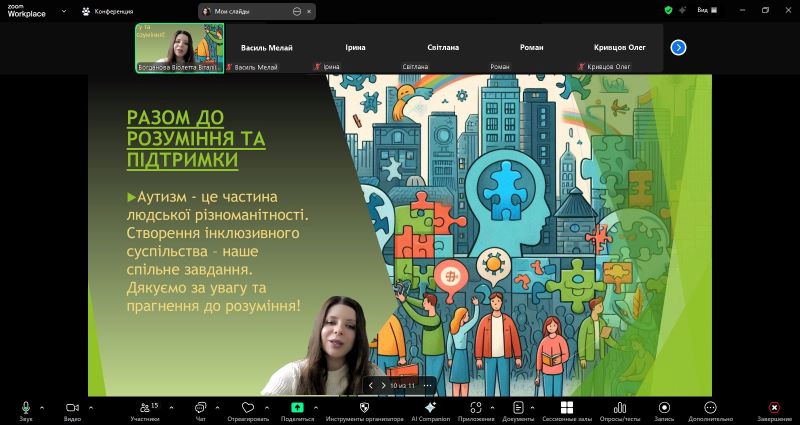The image size is (800, 425).
Task: Go to previous slide arrow in slide controls
Action: 371,386
